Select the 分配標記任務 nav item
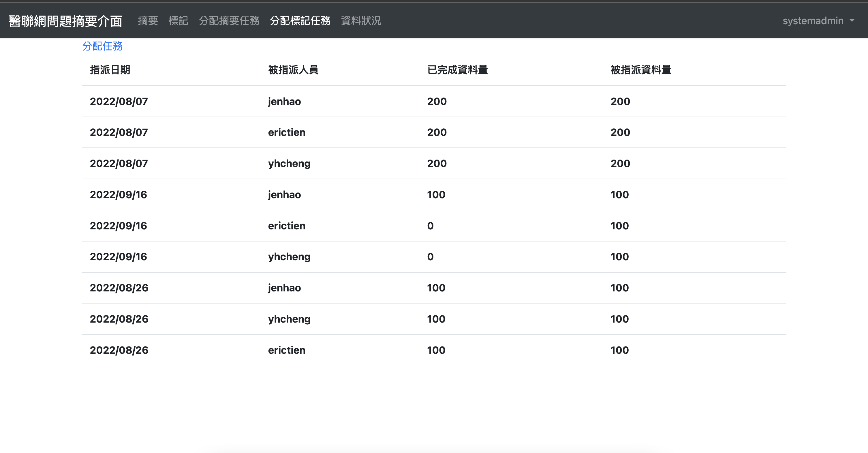Image resolution: width=868 pixels, height=453 pixels. [x=300, y=21]
